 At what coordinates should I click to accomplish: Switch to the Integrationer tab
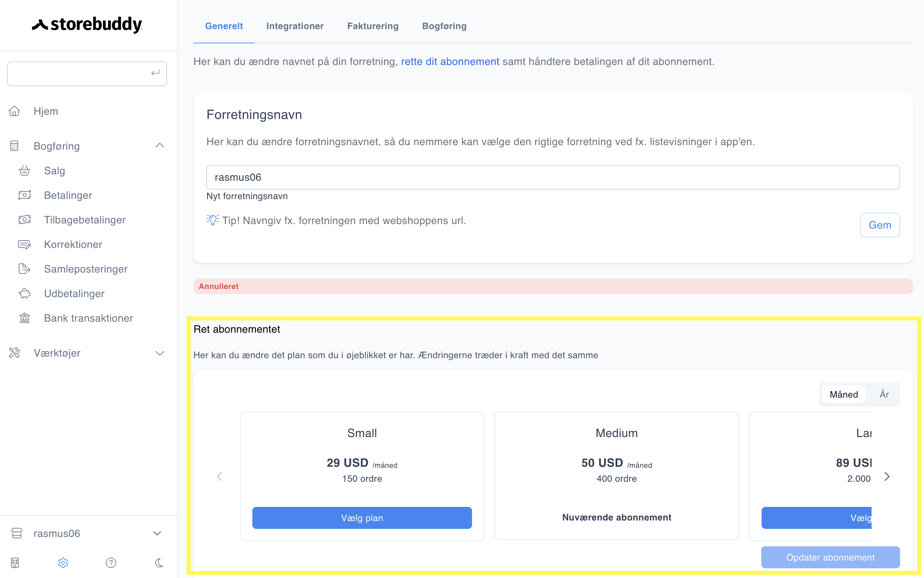(295, 26)
